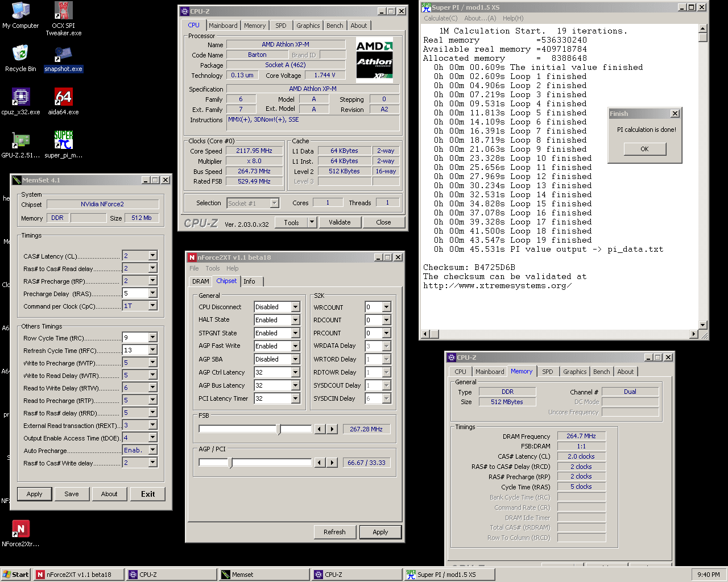Expand PRCOUNT dropdown in S2K group
This screenshot has width=728, height=582.
(386, 333)
